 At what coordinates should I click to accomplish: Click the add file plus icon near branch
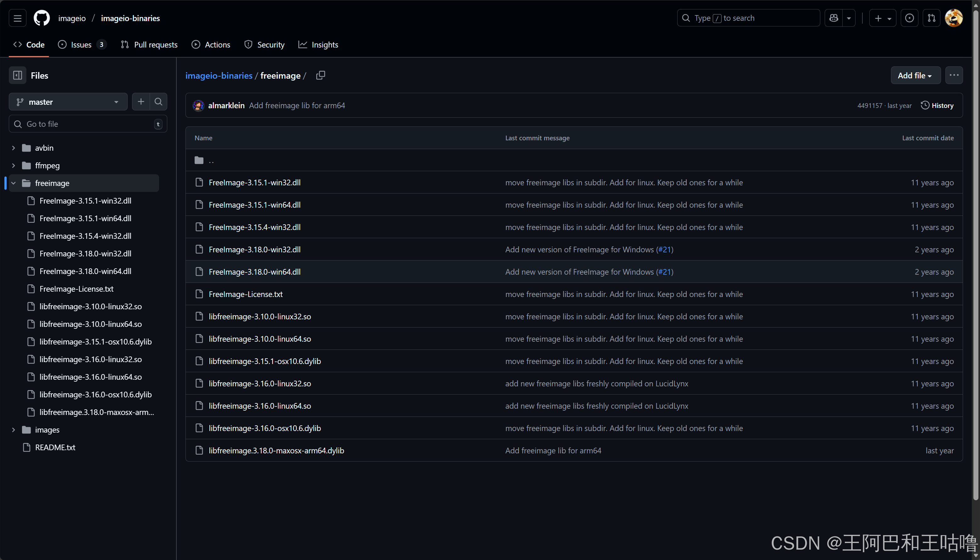tap(141, 102)
